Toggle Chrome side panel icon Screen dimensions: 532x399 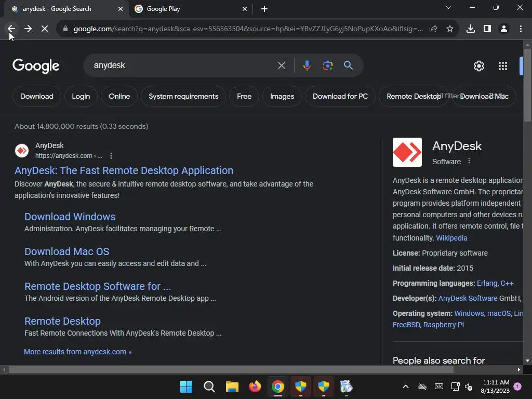[x=487, y=29]
